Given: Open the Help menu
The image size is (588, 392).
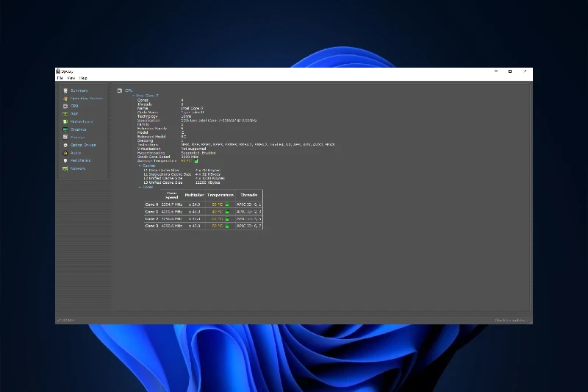Looking at the screenshot, I should (83, 78).
